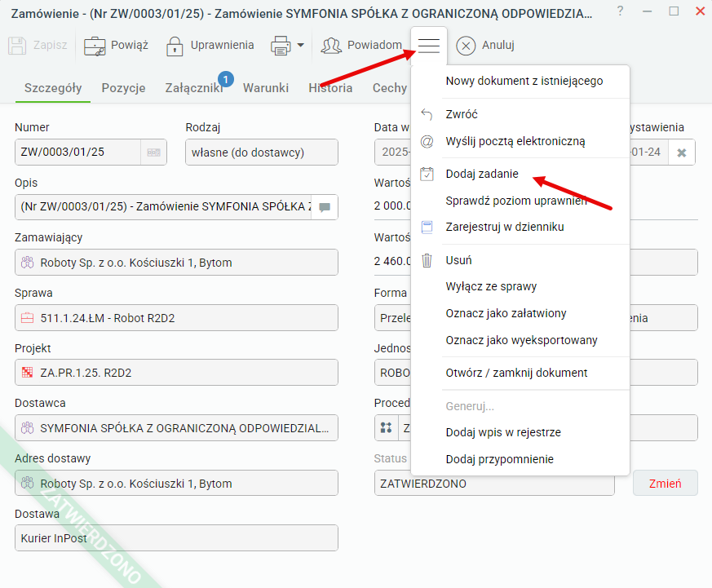The image size is (712, 588).
Task: Click the comment icon in the Opis field
Action: pos(325,207)
